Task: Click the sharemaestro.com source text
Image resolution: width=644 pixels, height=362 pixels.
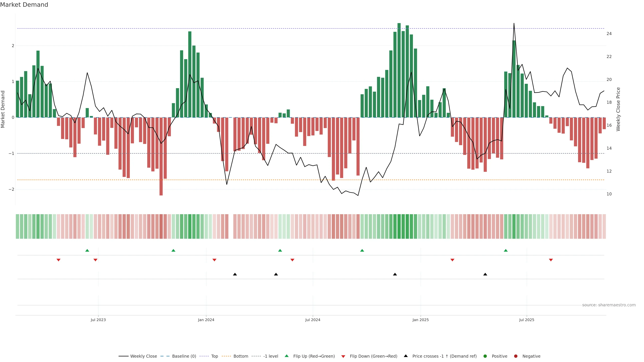Action: point(609,305)
